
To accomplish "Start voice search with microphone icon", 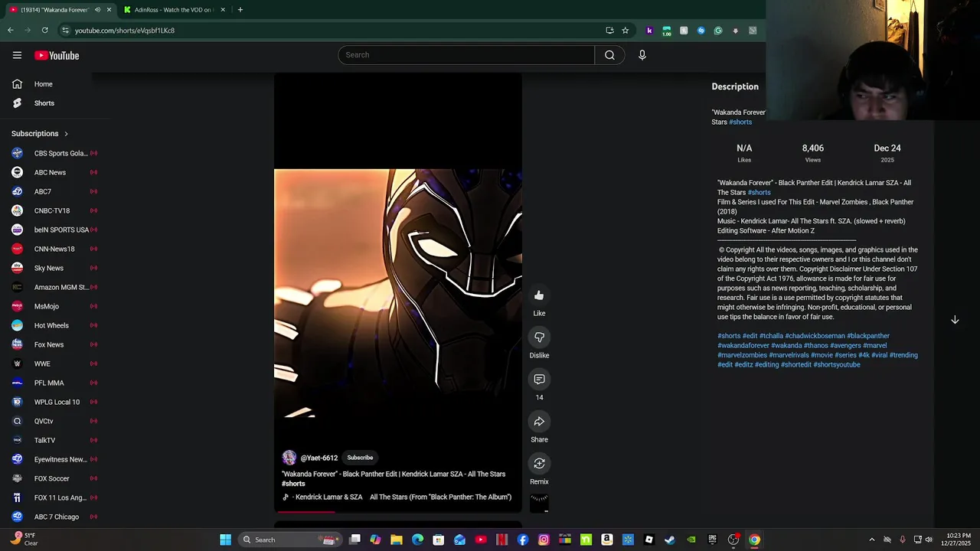I will click(642, 55).
